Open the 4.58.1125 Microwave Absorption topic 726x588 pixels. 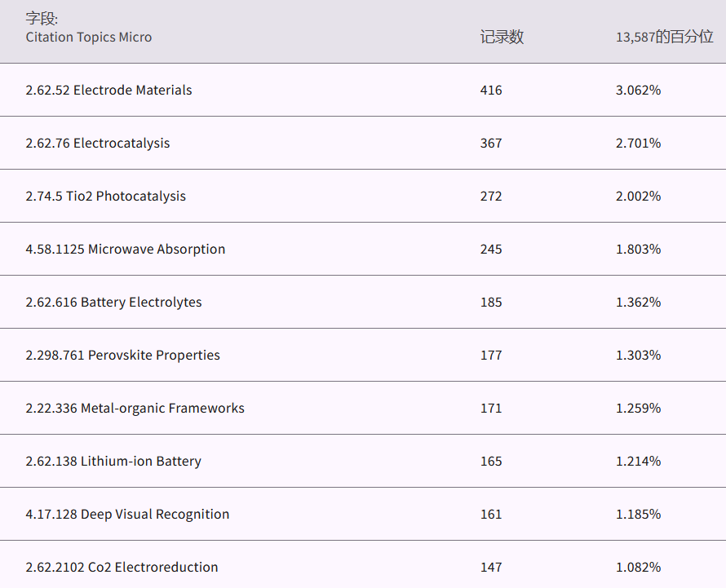[x=125, y=249]
